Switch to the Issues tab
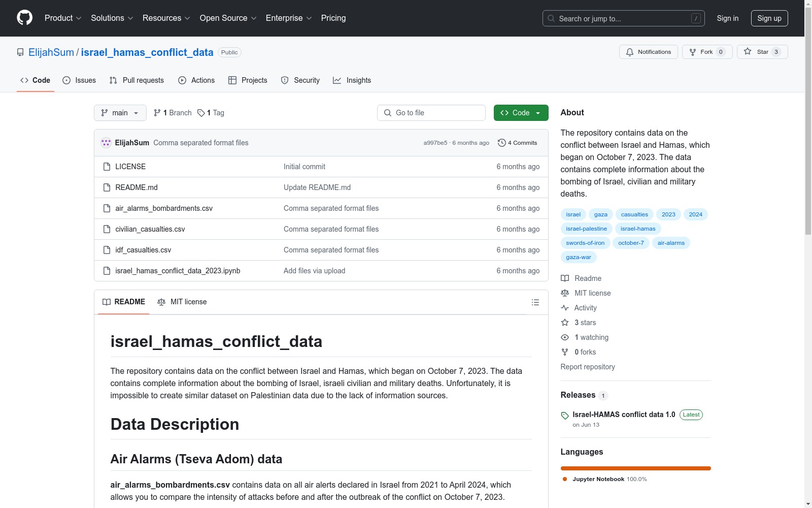The image size is (812, 508). point(79,80)
